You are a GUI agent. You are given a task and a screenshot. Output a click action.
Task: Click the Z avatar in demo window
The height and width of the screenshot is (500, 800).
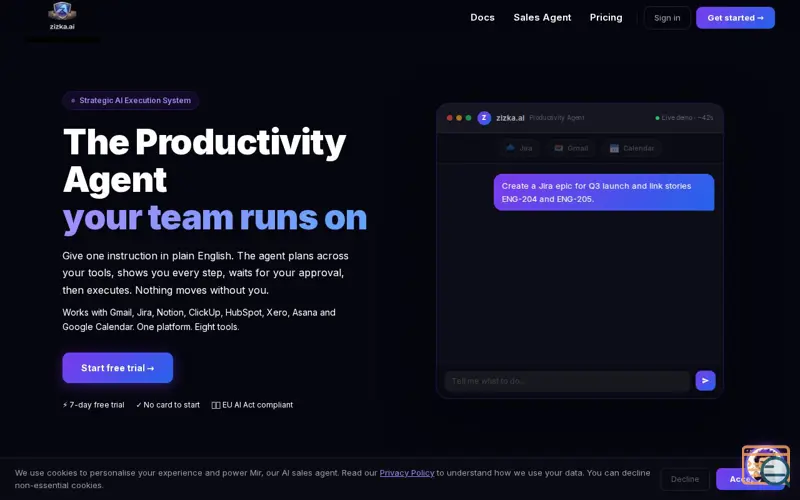point(484,118)
